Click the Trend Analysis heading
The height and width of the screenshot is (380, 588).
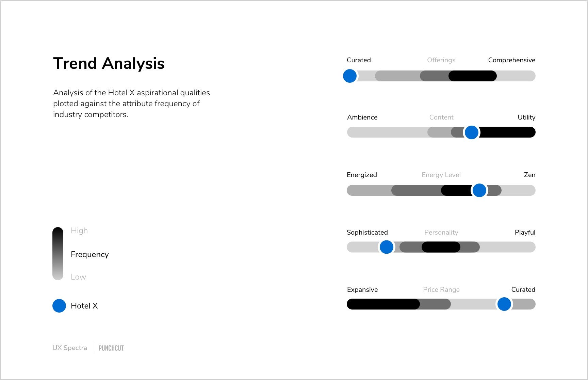pos(109,63)
